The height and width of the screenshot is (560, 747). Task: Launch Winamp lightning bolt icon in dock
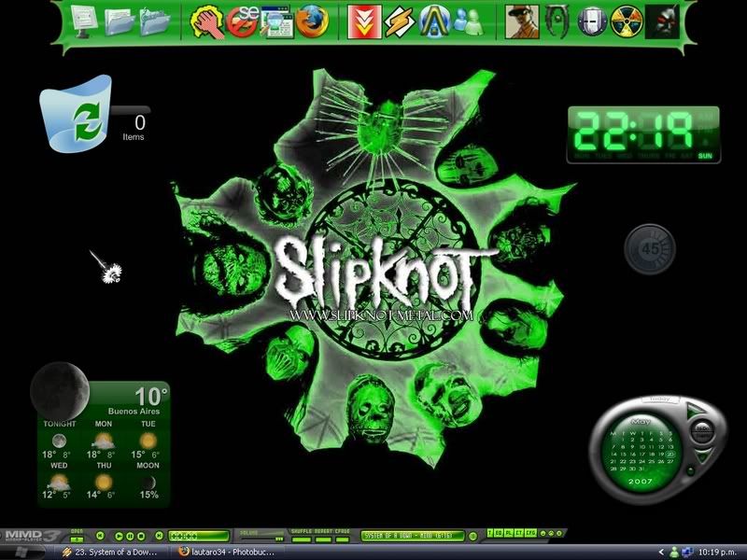tap(400, 20)
